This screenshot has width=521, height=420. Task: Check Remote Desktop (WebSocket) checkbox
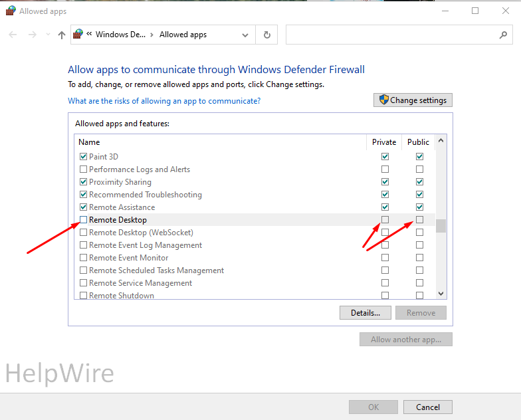pyautogui.click(x=84, y=233)
